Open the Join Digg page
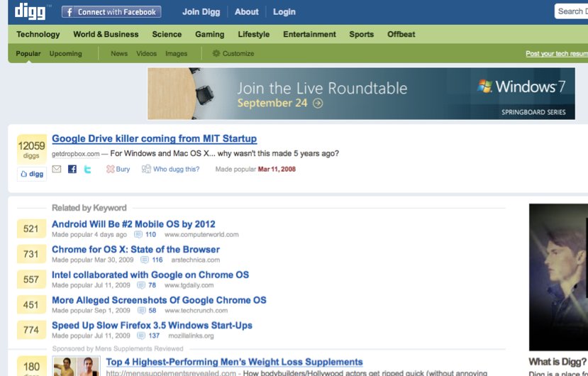 (201, 12)
